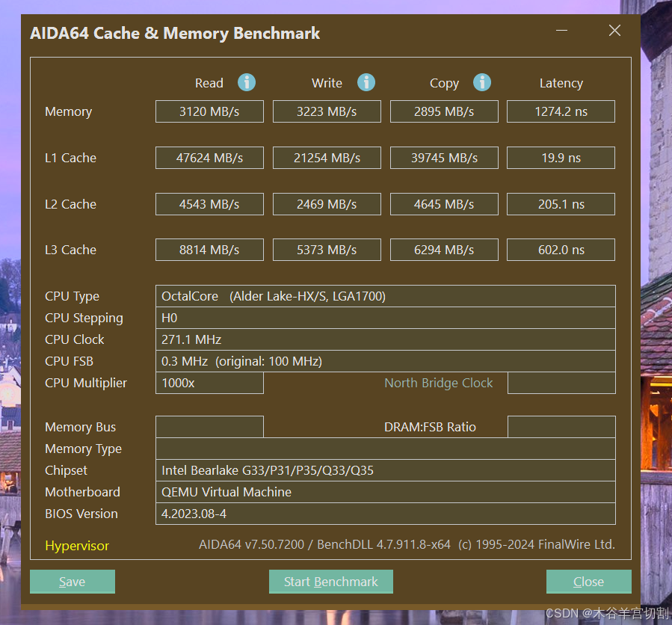
Task: Click the AIDA64 Cache & Memory Benchmark title
Action: pos(175,34)
